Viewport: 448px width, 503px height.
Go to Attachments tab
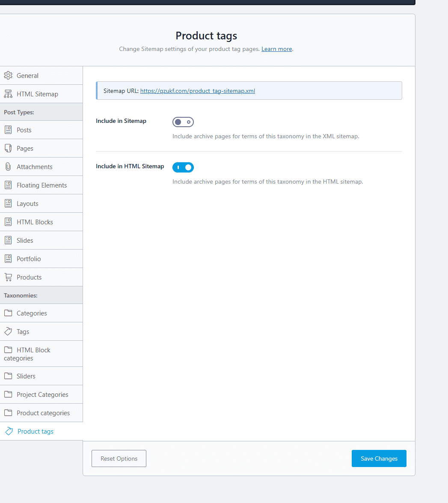pyautogui.click(x=42, y=167)
